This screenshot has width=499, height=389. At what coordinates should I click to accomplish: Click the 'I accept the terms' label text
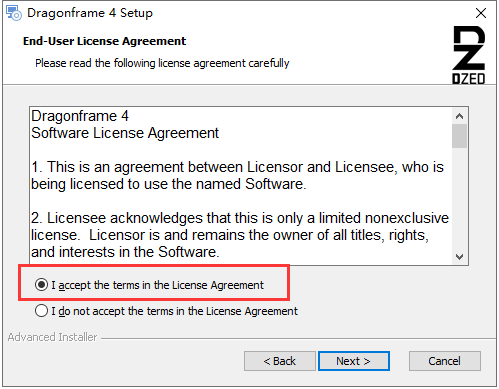(157, 285)
